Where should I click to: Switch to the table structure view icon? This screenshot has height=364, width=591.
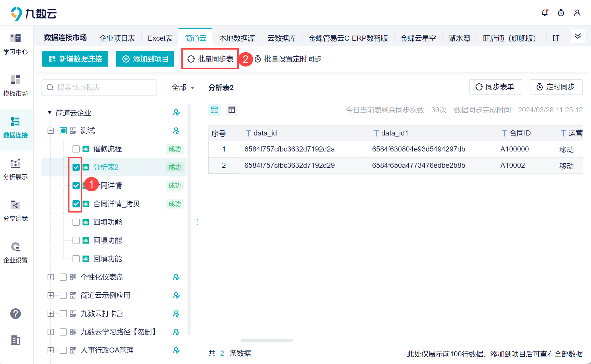(x=232, y=110)
